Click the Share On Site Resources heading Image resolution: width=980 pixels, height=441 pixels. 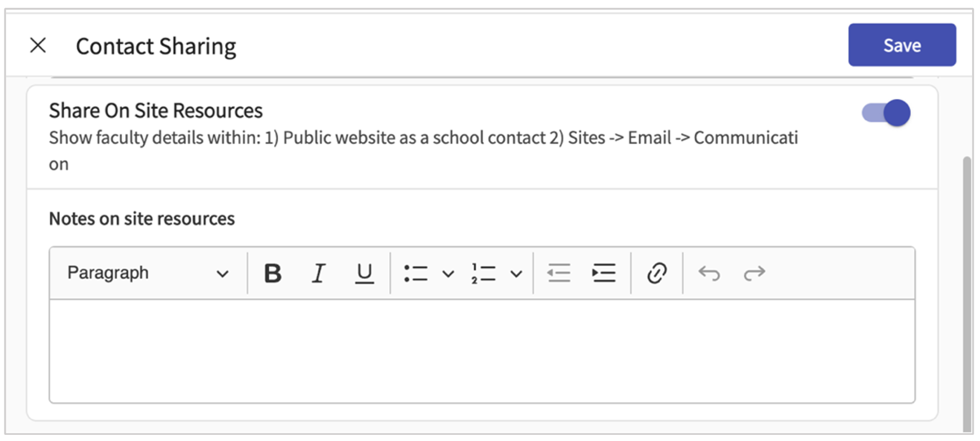(156, 111)
